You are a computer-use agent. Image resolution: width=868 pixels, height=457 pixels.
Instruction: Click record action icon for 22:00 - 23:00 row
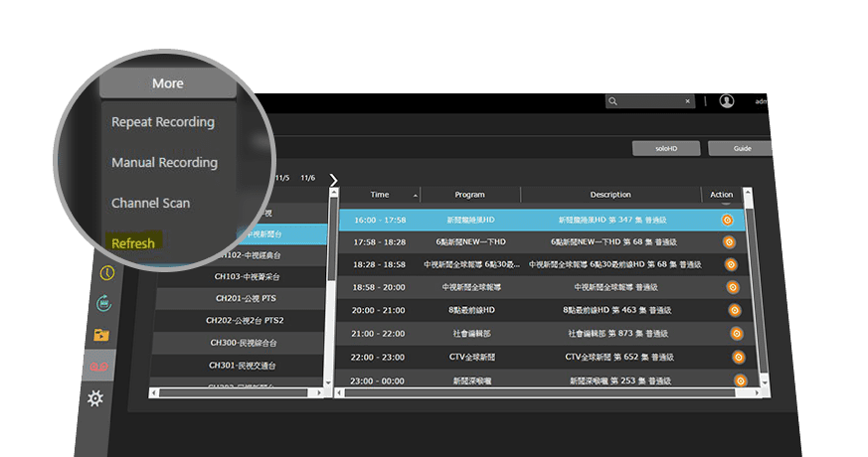738,357
